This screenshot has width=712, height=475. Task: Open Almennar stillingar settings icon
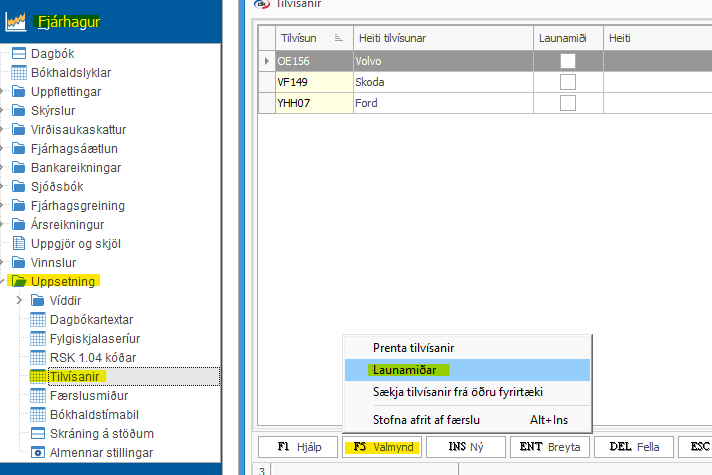(38, 453)
